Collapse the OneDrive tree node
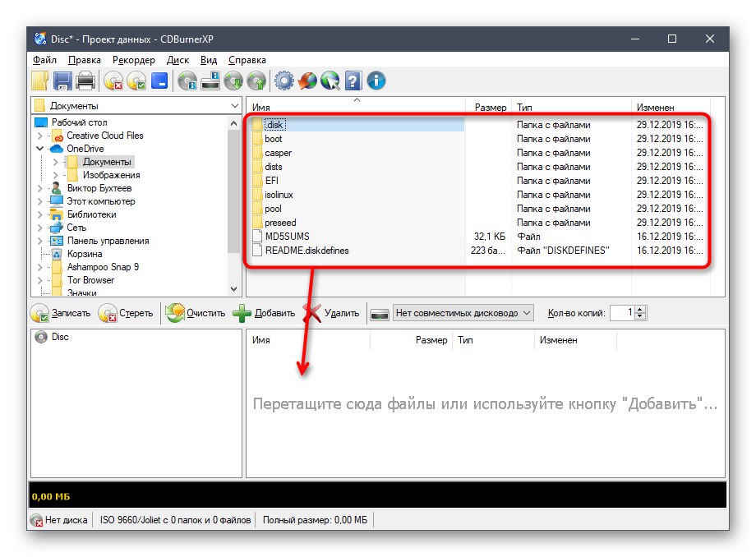Image resolution: width=756 pixels, height=557 pixels. [40, 149]
